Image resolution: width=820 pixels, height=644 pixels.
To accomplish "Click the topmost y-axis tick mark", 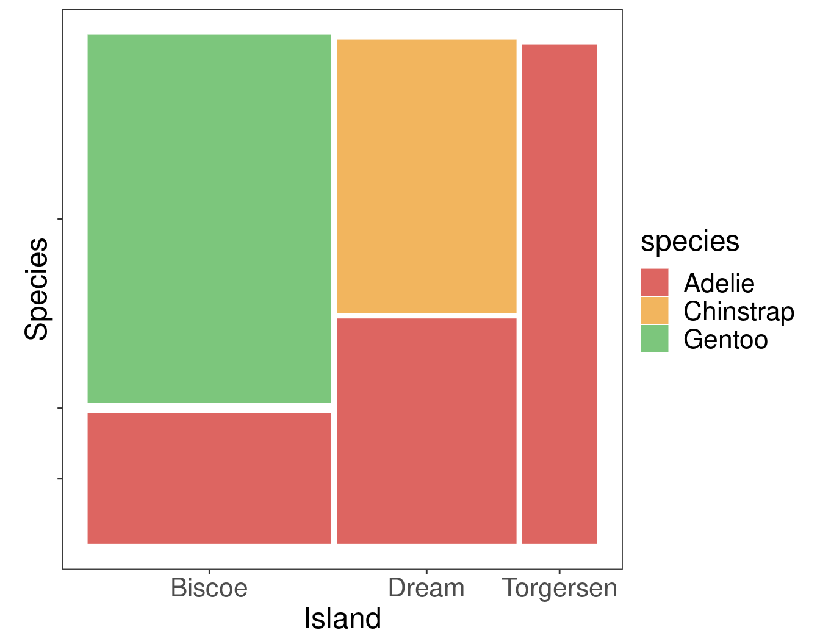I will click(x=60, y=218).
